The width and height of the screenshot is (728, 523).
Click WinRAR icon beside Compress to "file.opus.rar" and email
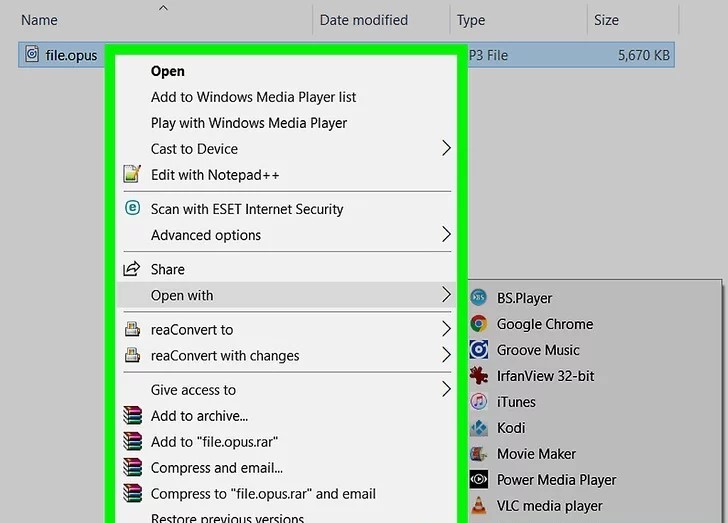132,493
